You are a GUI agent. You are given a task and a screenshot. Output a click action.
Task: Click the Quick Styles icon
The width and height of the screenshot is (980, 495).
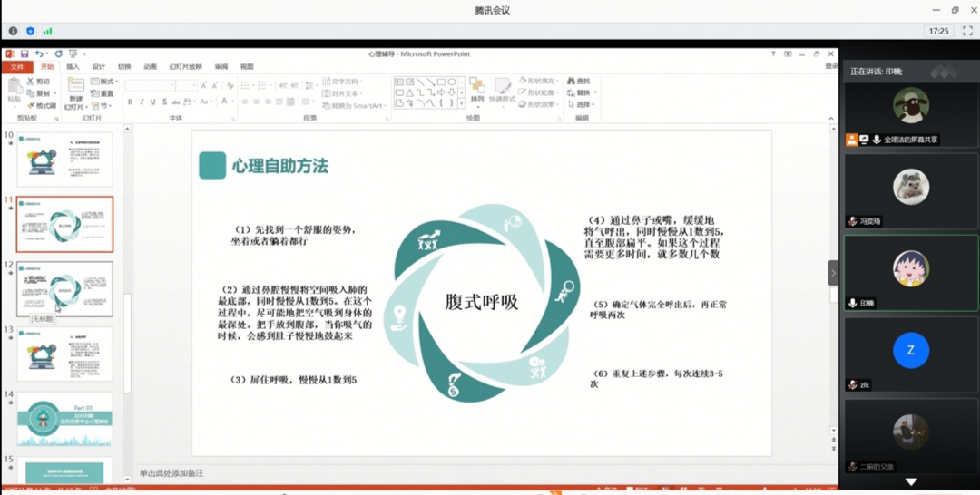click(502, 90)
